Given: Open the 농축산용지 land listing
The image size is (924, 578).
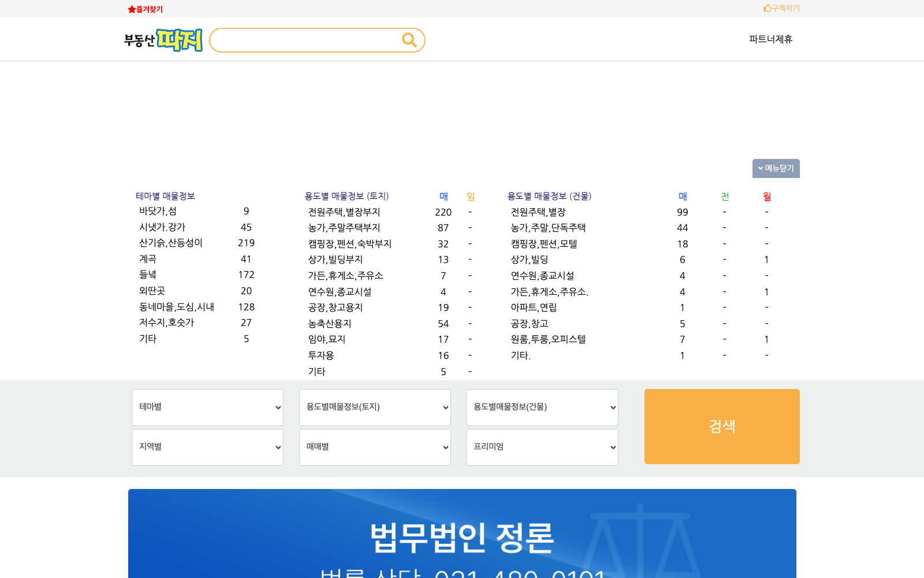Looking at the screenshot, I should [x=329, y=324].
